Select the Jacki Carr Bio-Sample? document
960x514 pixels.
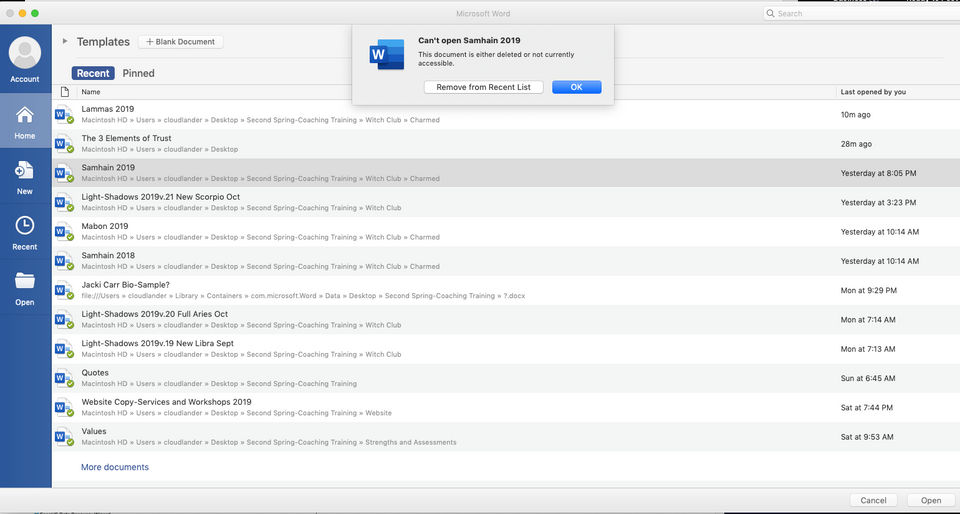(126, 285)
